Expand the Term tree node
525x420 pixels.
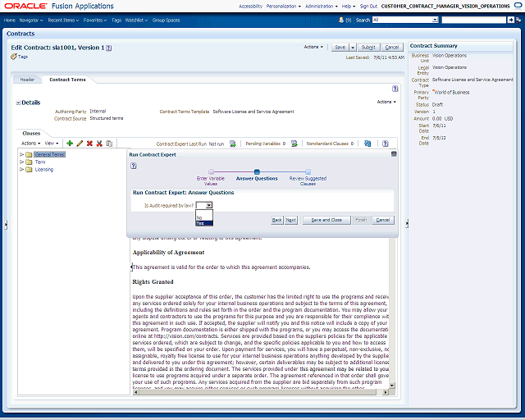pos(21,162)
